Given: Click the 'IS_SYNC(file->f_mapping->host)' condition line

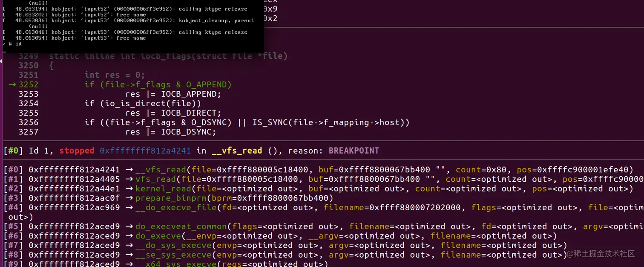Looking at the screenshot, I should (x=247, y=122).
